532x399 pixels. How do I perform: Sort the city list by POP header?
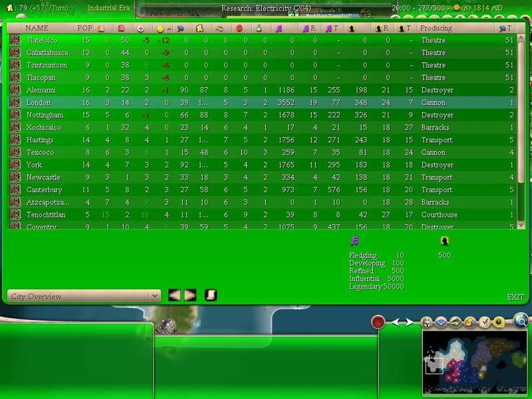coord(85,28)
